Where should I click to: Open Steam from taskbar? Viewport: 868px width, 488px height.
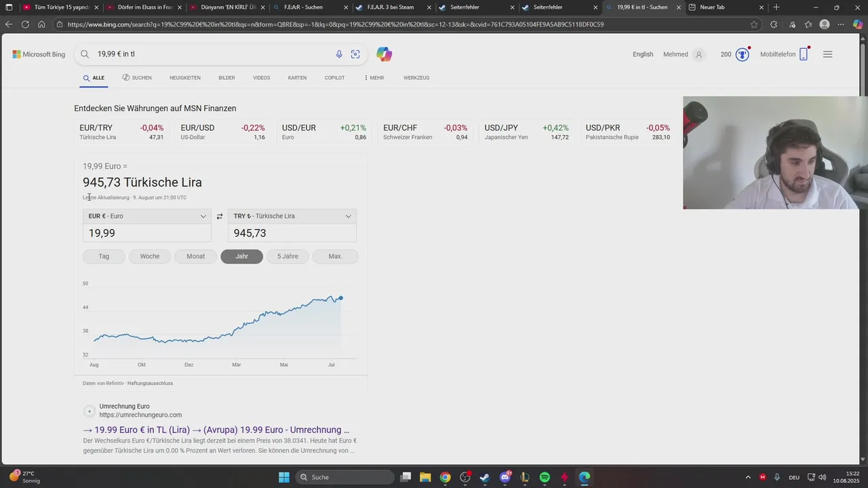click(485, 477)
